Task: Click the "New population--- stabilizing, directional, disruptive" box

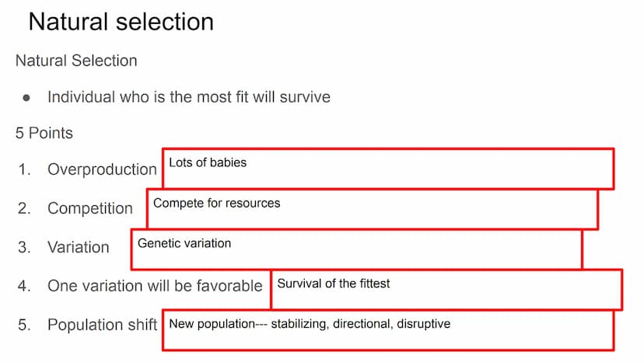Action: 388,330
